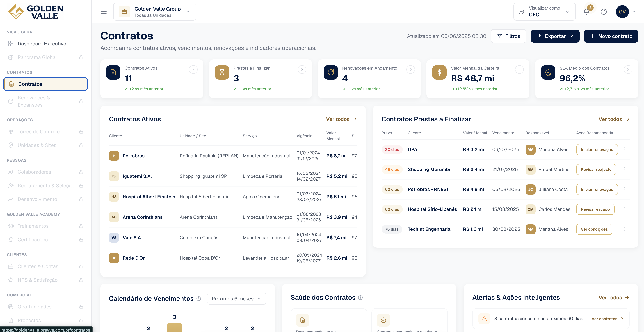Click the help question mark icon

click(x=604, y=12)
